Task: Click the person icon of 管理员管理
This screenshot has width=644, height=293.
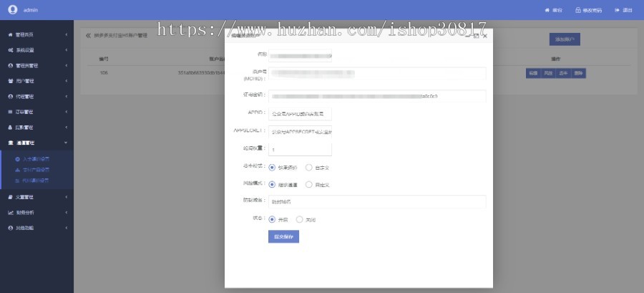Action: click(11, 66)
